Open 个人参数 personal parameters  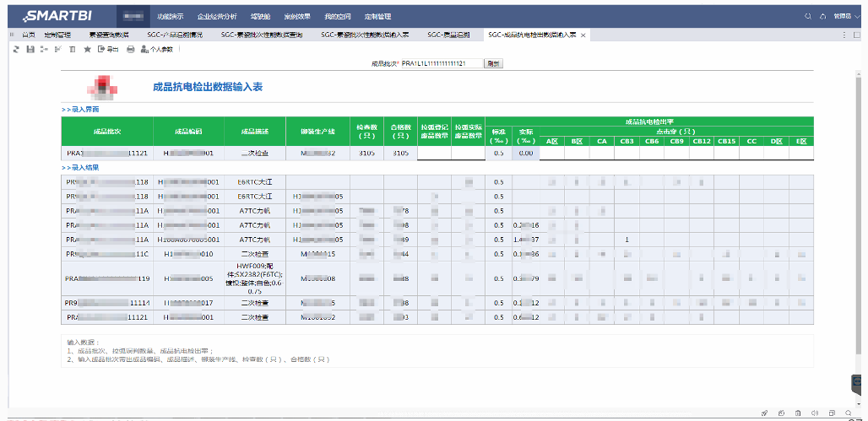point(157,49)
